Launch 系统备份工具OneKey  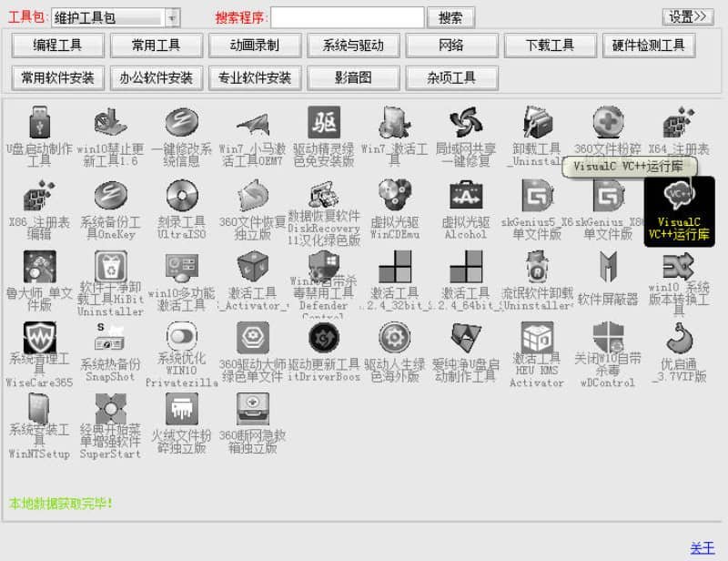[x=110, y=209]
